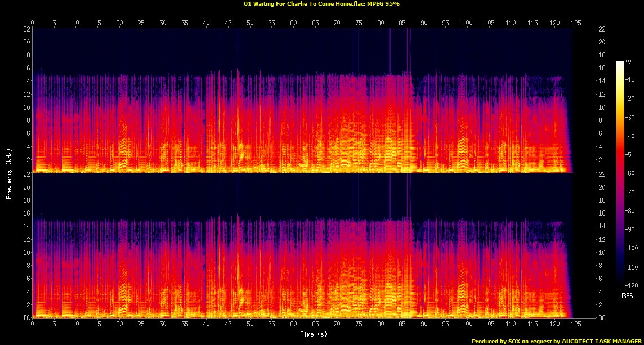Click the "Produced by SOX" footer credit text
Image resolution: width=644 pixels, height=345 pixels.
pos(500,341)
